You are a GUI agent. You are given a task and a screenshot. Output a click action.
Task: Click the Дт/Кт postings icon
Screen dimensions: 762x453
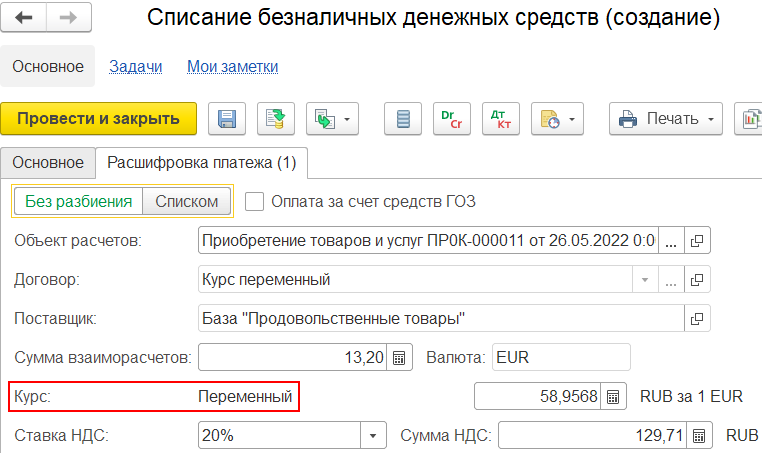point(500,119)
